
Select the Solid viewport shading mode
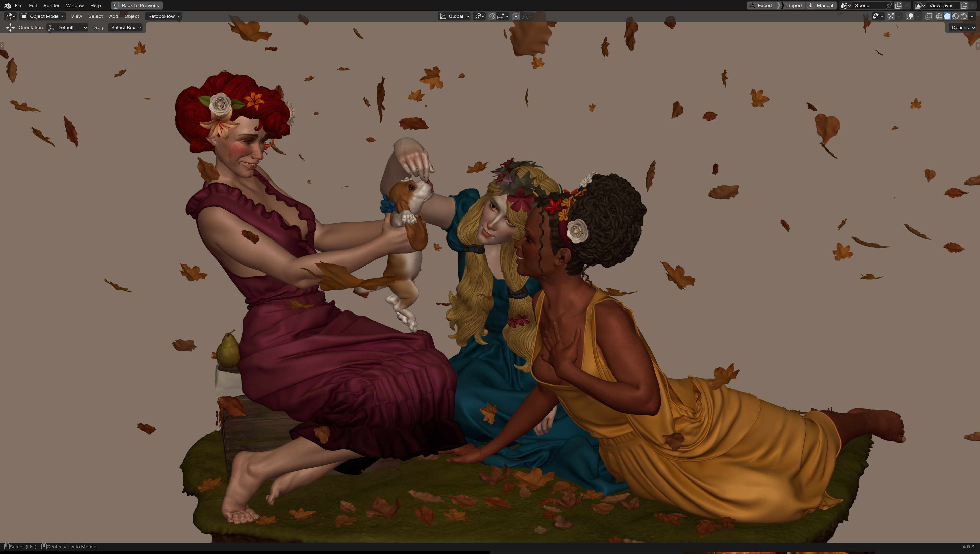(947, 16)
